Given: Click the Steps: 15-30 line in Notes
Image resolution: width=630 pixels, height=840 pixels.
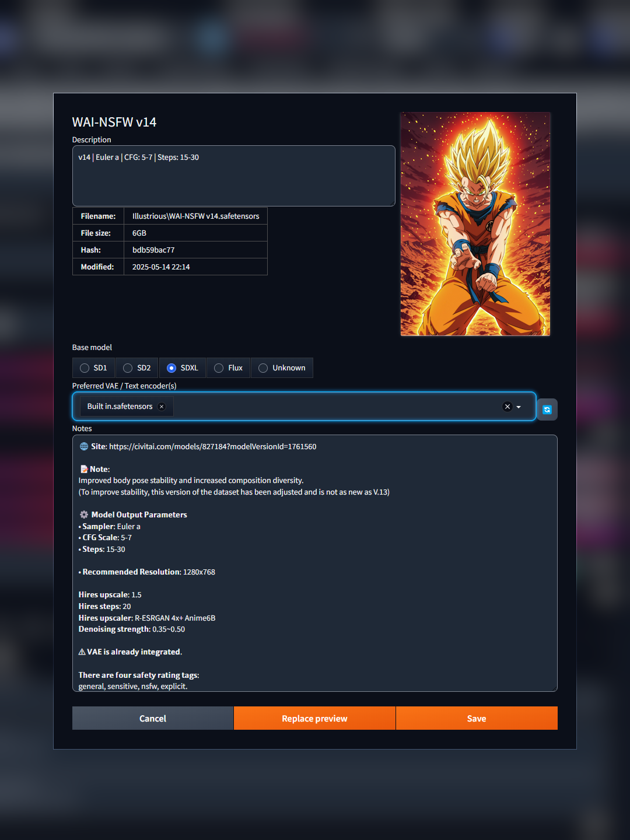Looking at the screenshot, I should (102, 549).
